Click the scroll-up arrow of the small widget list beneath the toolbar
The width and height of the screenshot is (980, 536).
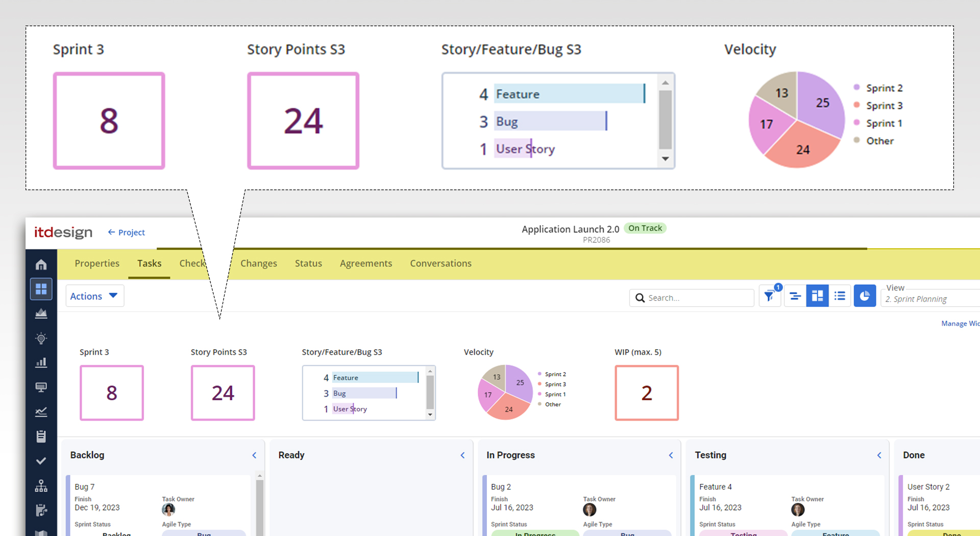(x=430, y=371)
